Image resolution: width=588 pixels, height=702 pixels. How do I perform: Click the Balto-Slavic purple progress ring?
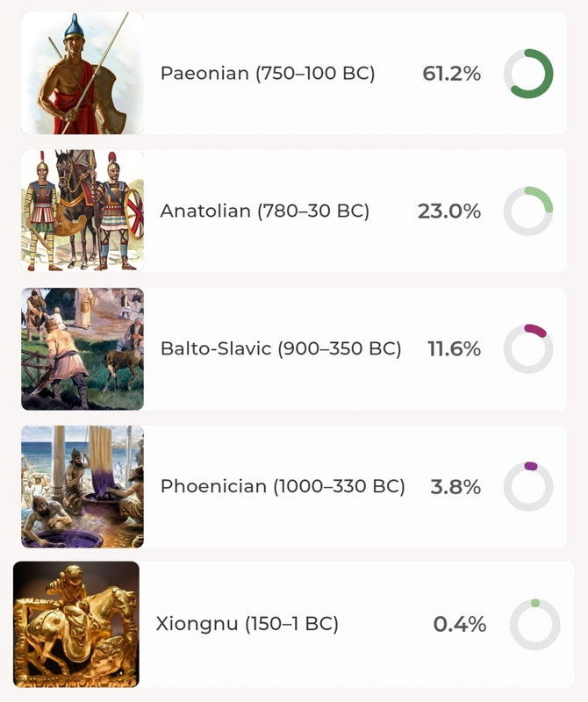pos(528,349)
